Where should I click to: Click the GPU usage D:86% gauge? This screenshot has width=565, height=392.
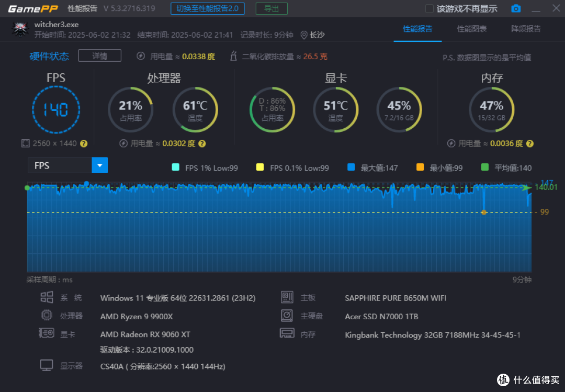273,109
